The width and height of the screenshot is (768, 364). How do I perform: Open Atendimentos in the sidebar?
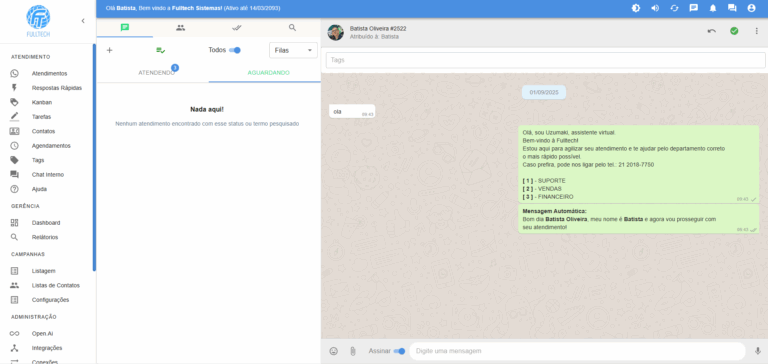49,73
